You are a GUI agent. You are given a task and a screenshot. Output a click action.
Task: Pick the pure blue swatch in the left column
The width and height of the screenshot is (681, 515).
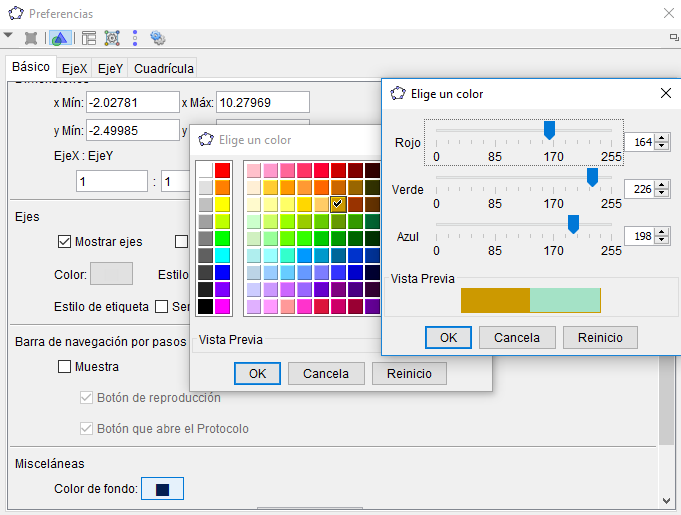[x=222, y=272]
